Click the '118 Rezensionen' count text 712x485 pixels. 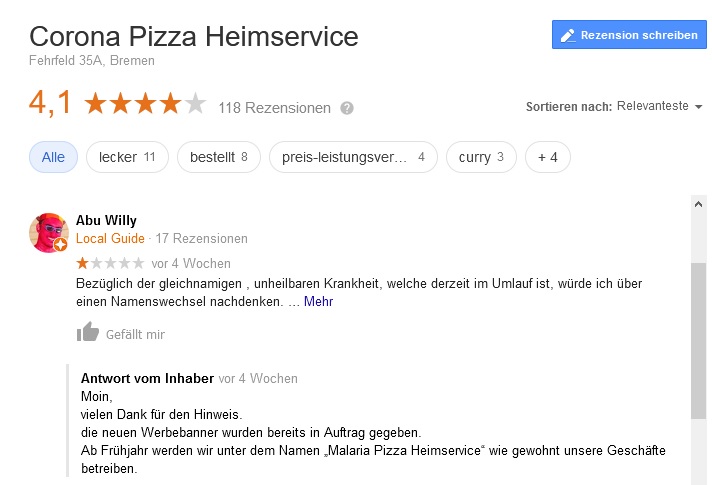tap(274, 108)
